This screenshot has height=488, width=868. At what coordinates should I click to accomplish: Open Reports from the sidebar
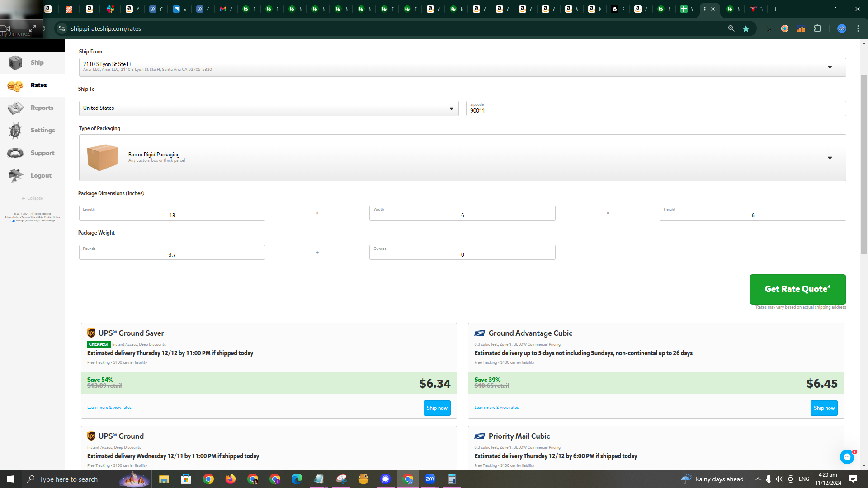click(x=32, y=108)
